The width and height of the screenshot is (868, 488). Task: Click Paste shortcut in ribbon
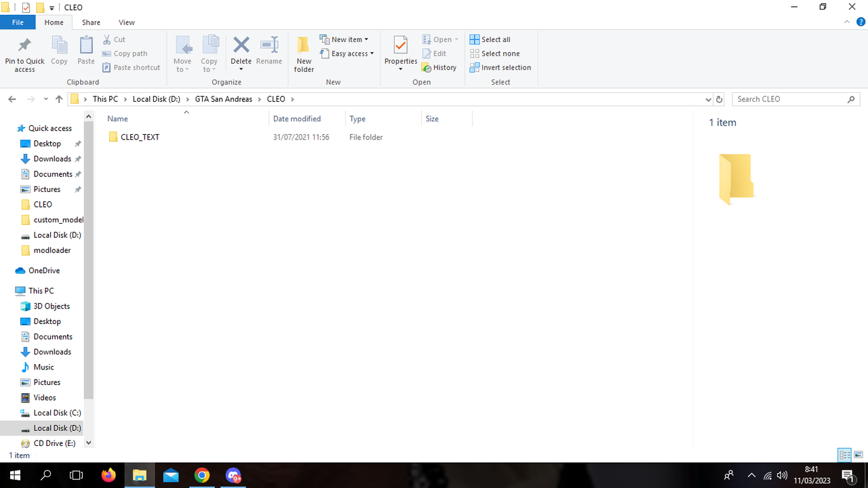(132, 68)
